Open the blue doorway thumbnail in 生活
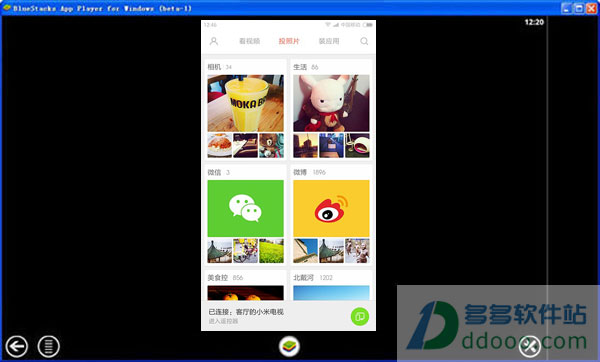The height and width of the screenshot is (362, 600). point(331,145)
